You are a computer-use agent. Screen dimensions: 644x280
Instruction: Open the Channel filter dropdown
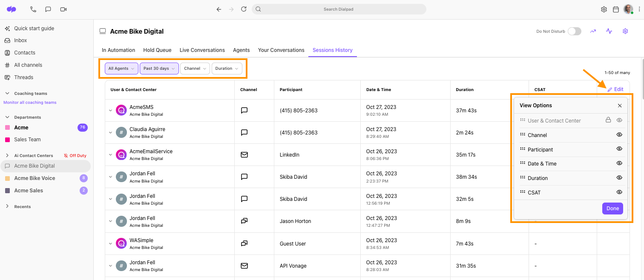pos(195,69)
